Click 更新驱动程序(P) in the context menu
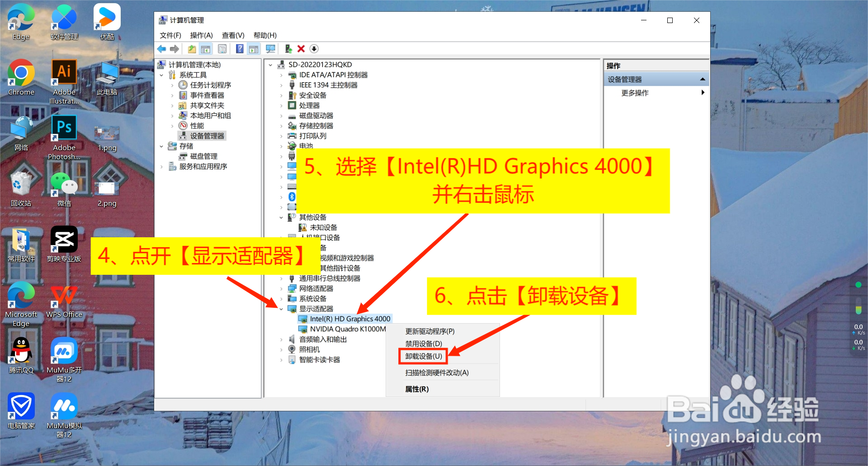Image resolution: width=868 pixels, height=466 pixels. coord(430,331)
